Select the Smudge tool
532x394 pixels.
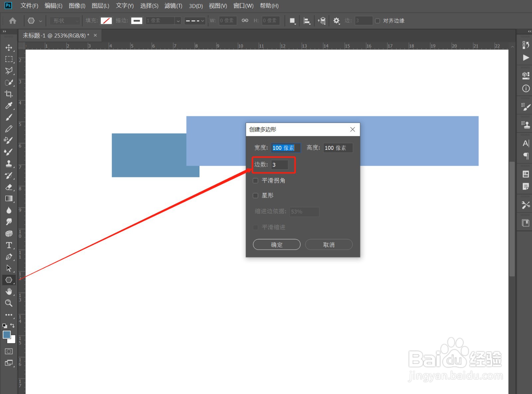click(x=9, y=222)
